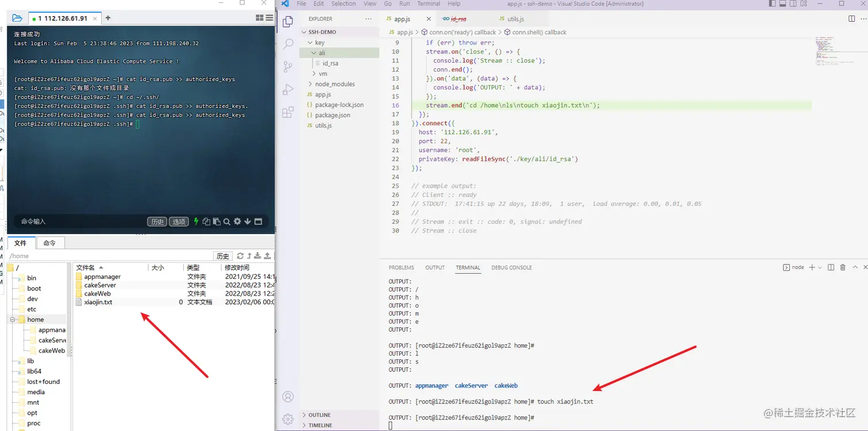Click the down arrow icon in FinalShell command bar
The width and height of the screenshot is (868, 431).
pyautogui.click(x=247, y=222)
